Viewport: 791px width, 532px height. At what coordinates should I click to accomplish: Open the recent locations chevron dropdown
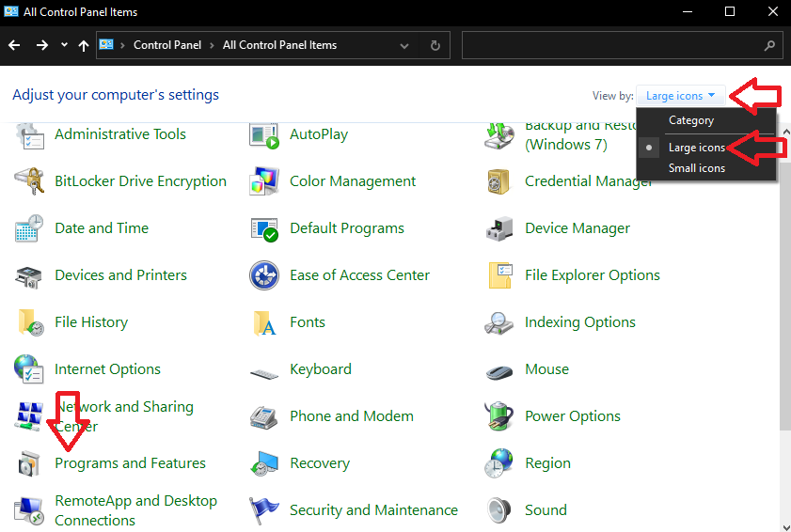click(64, 45)
